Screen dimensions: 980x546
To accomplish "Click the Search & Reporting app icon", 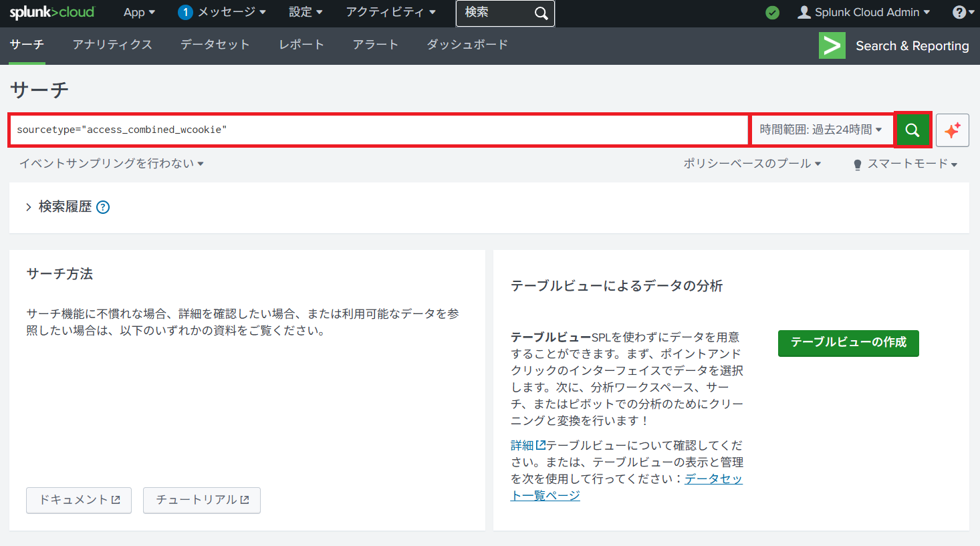I will point(832,46).
